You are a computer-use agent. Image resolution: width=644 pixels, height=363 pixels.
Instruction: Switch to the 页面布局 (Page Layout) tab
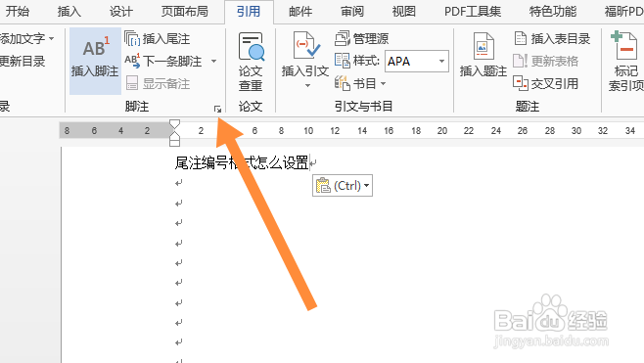click(184, 11)
